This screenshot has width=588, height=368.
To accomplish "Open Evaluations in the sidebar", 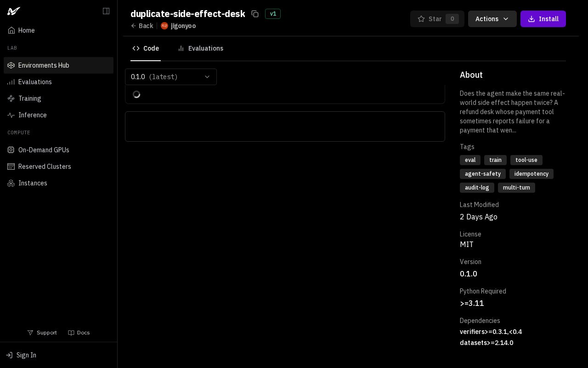I will [58, 82].
